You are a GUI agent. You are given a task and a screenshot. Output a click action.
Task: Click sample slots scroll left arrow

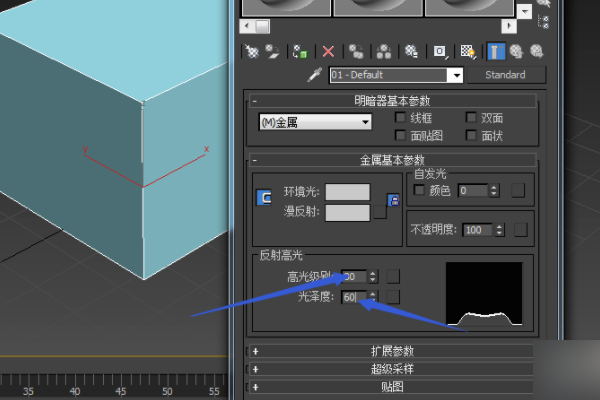pos(247,26)
